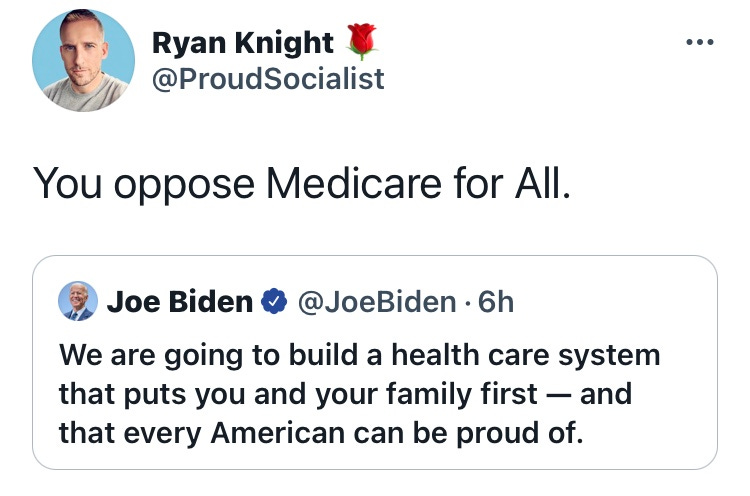This screenshot has width=750, height=496.
Task: Click the "that puts you and your family first" line
Action: pyautogui.click(x=298, y=395)
